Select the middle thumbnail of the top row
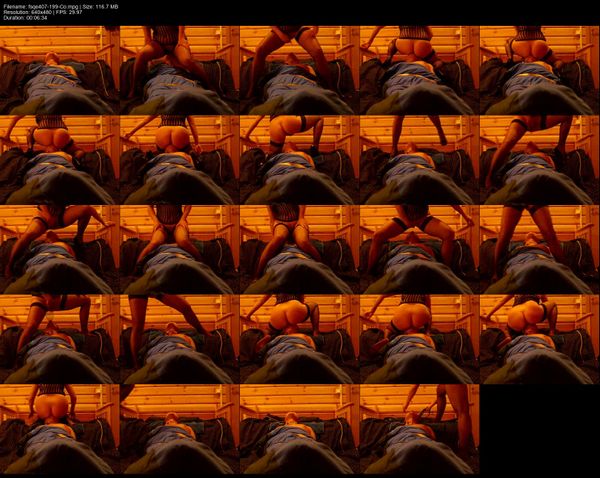Image resolution: width=600 pixels, height=478 pixels. 299,70
